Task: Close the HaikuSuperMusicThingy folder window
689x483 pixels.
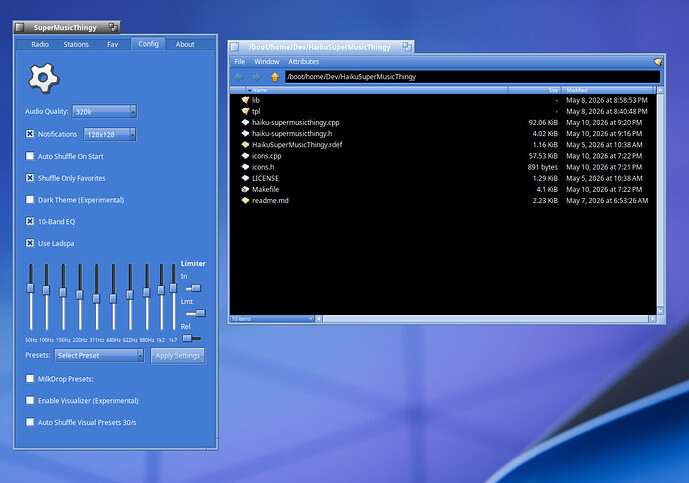Action: [235, 47]
